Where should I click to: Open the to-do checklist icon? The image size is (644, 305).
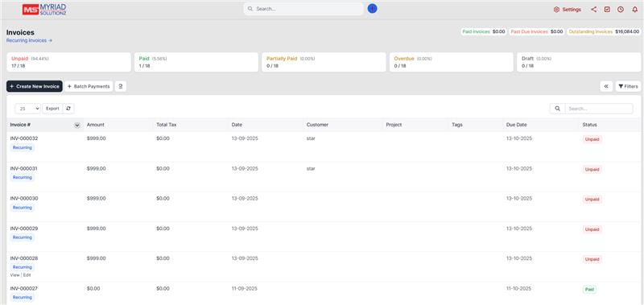pos(607,10)
